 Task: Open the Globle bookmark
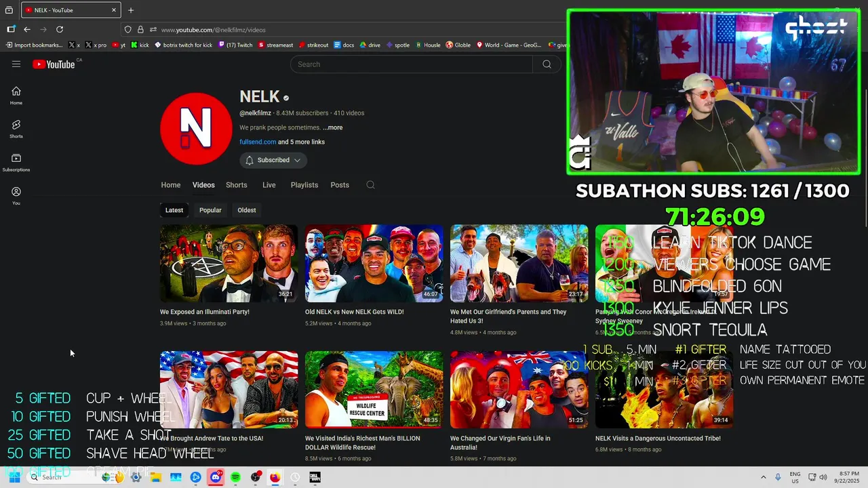pyautogui.click(x=458, y=45)
